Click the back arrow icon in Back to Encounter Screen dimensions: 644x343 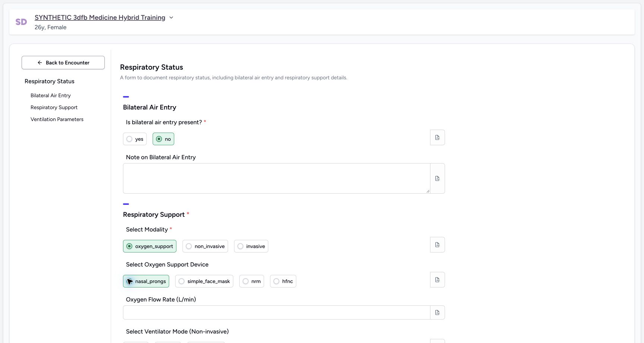tap(40, 63)
